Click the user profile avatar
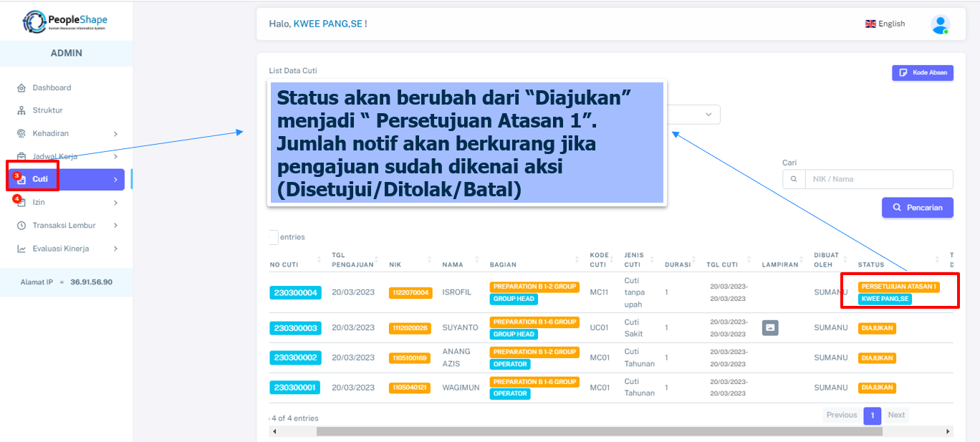The width and height of the screenshot is (980, 442). pos(940,24)
